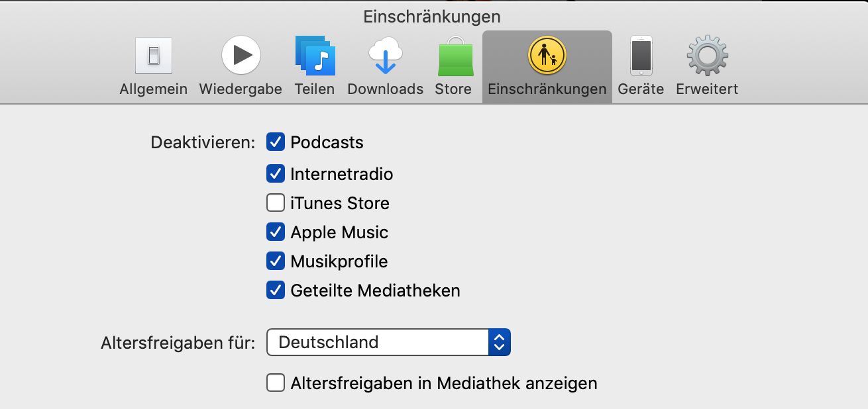868x409 pixels.
Task: Toggle the Apple Music checkbox
Action: 276,232
